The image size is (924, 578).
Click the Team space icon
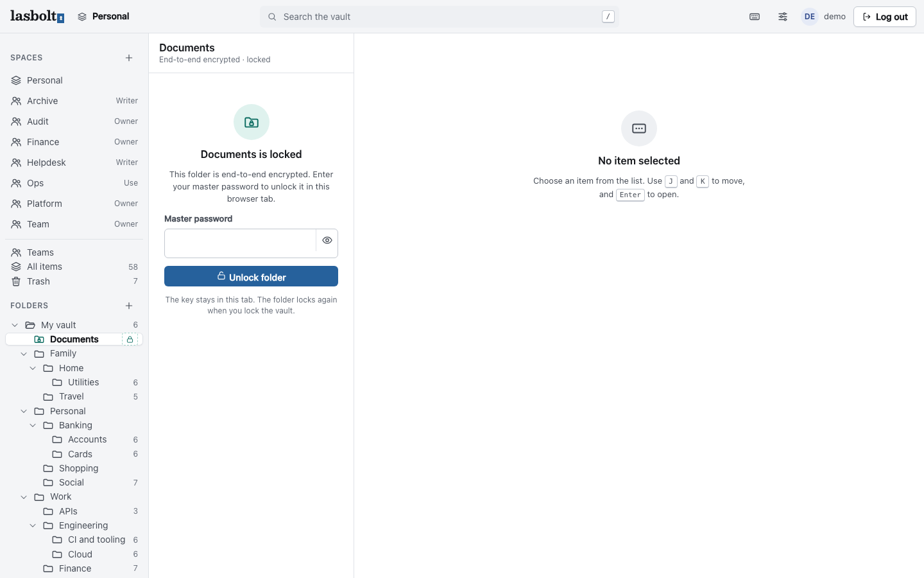point(16,224)
